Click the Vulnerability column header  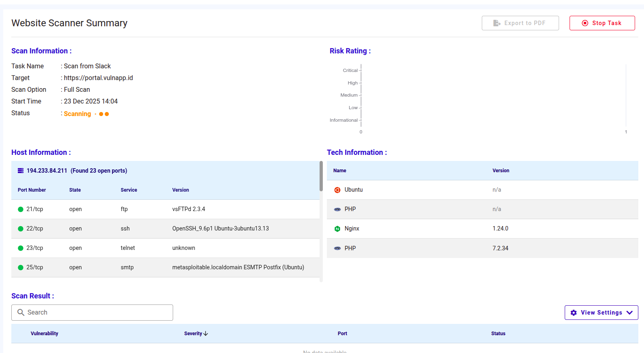(x=44, y=334)
